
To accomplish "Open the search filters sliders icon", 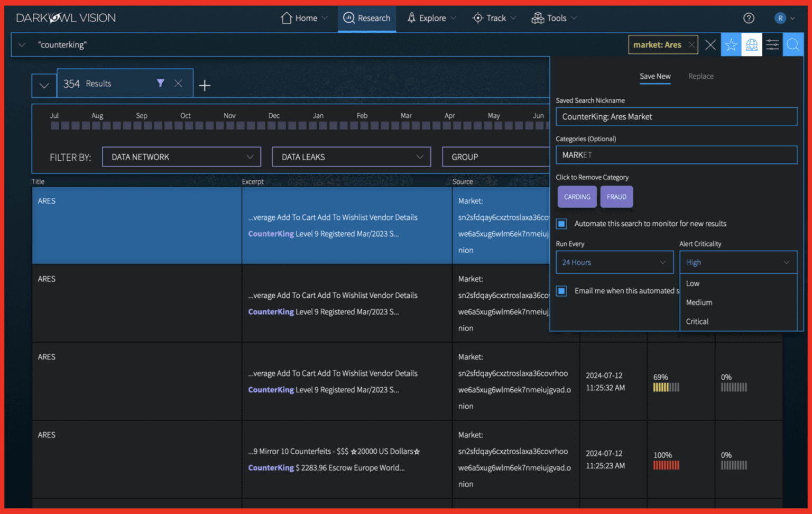I will (772, 44).
